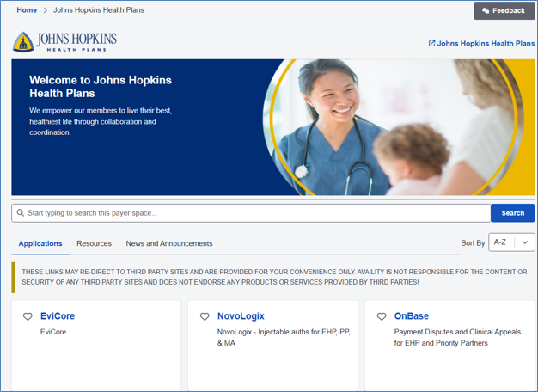Click the 'Payment Disputes and Clinical Appeals' description
This screenshot has width=538, height=392.
457,337
